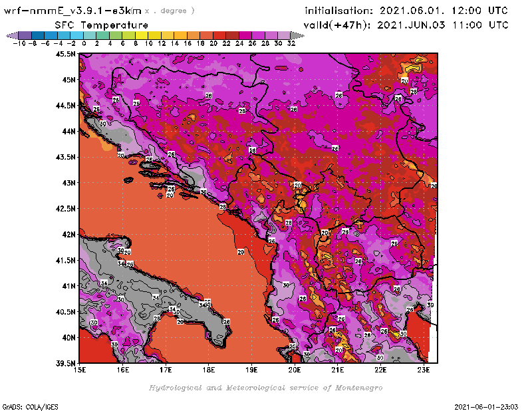Click the 'initialisation: 2021.06.01. 12:00 UTC' line

406,11
